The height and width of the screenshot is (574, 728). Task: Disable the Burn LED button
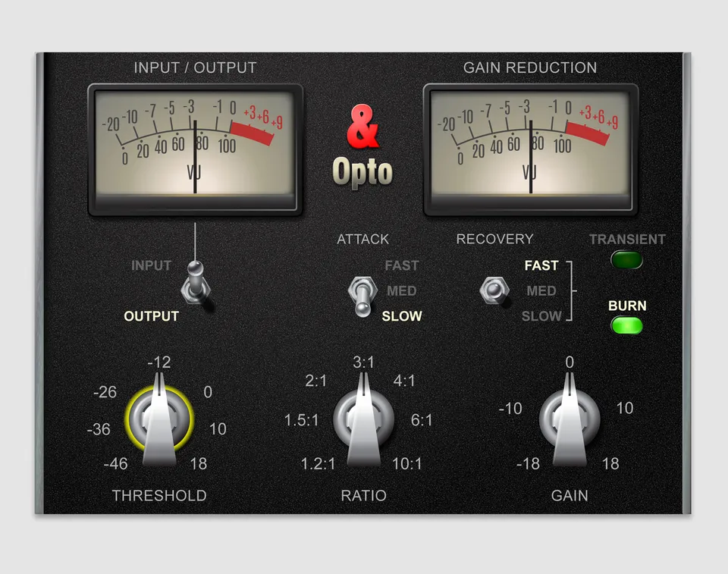coord(626,325)
